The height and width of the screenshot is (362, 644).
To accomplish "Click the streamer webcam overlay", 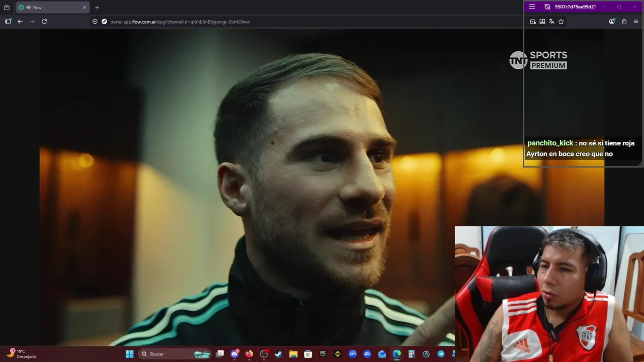I will click(549, 294).
